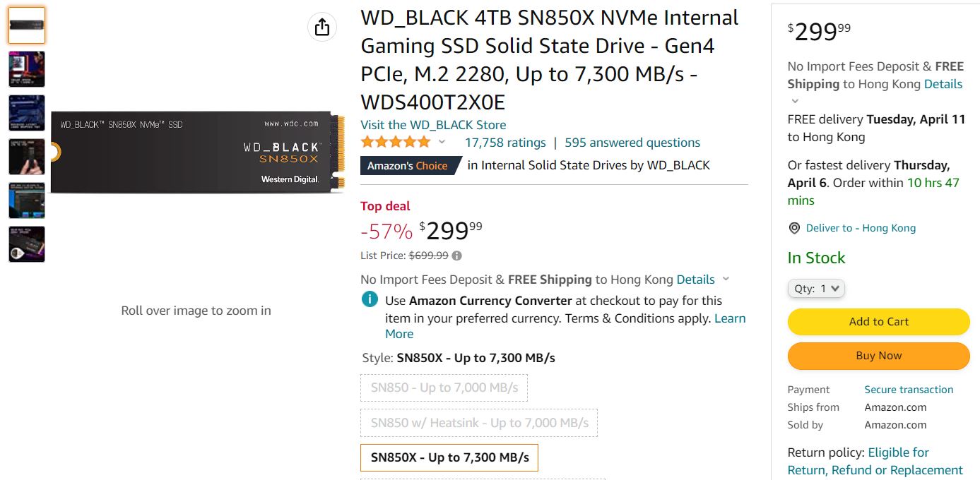The image size is (980, 480).
Task: Click the Add to Cart button
Action: [x=878, y=321]
